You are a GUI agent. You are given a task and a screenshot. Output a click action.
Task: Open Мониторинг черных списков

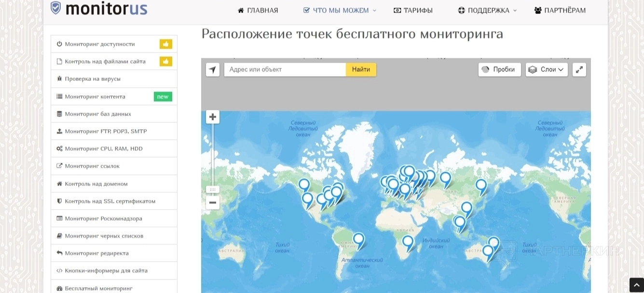coord(114,236)
